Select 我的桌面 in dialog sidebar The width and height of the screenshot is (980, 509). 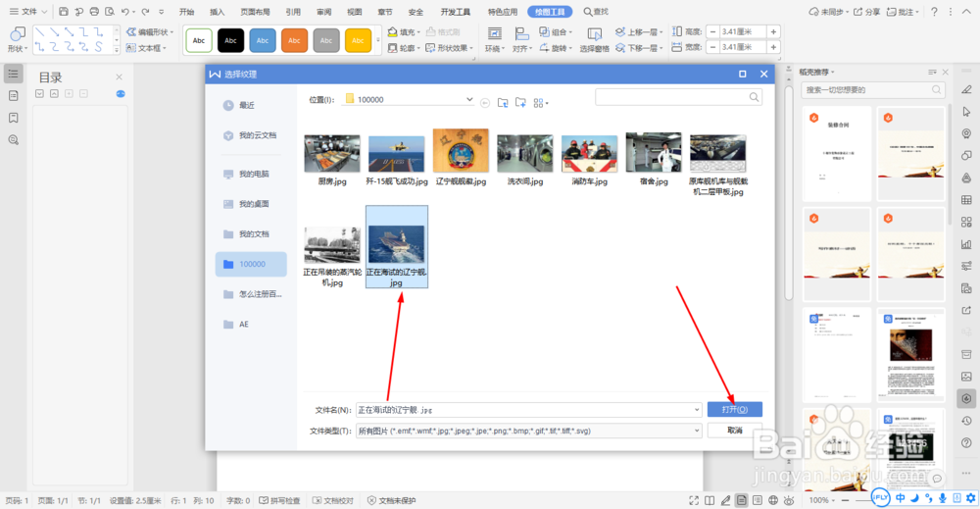[x=251, y=204]
